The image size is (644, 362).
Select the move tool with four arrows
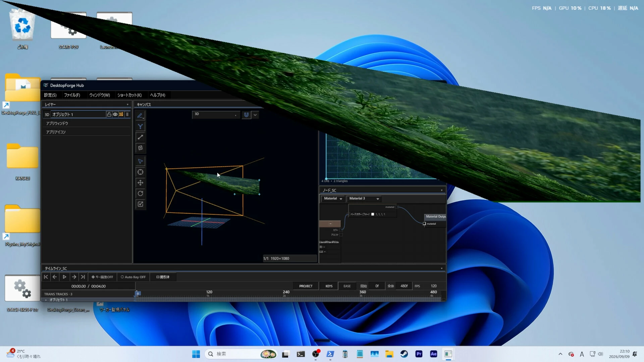pyautogui.click(x=140, y=183)
